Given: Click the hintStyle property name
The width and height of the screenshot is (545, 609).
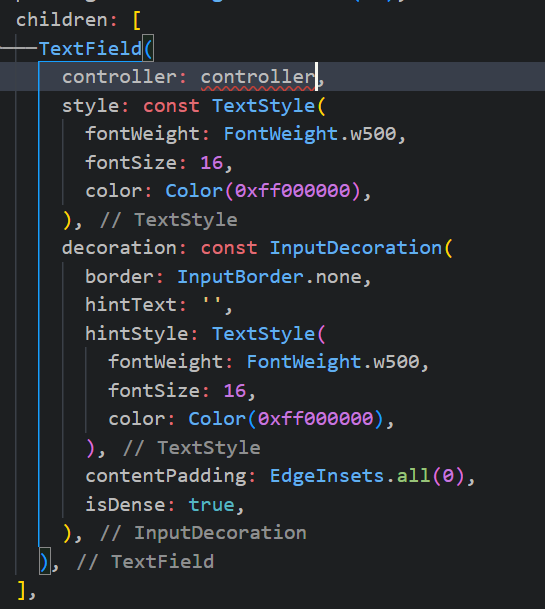Looking at the screenshot, I should pos(137,334).
